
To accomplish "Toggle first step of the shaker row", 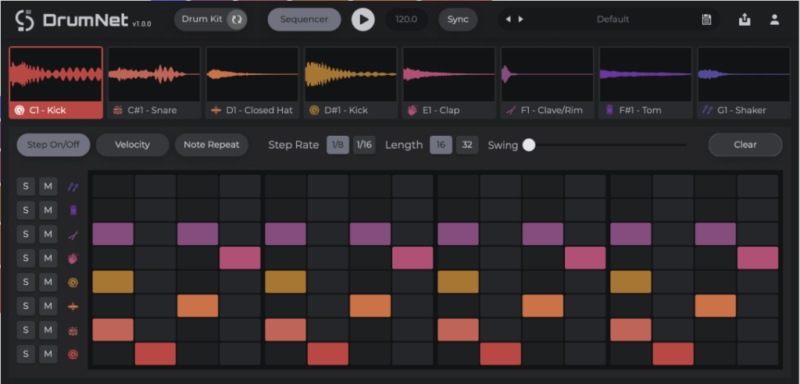I will click(x=113, y=186).
